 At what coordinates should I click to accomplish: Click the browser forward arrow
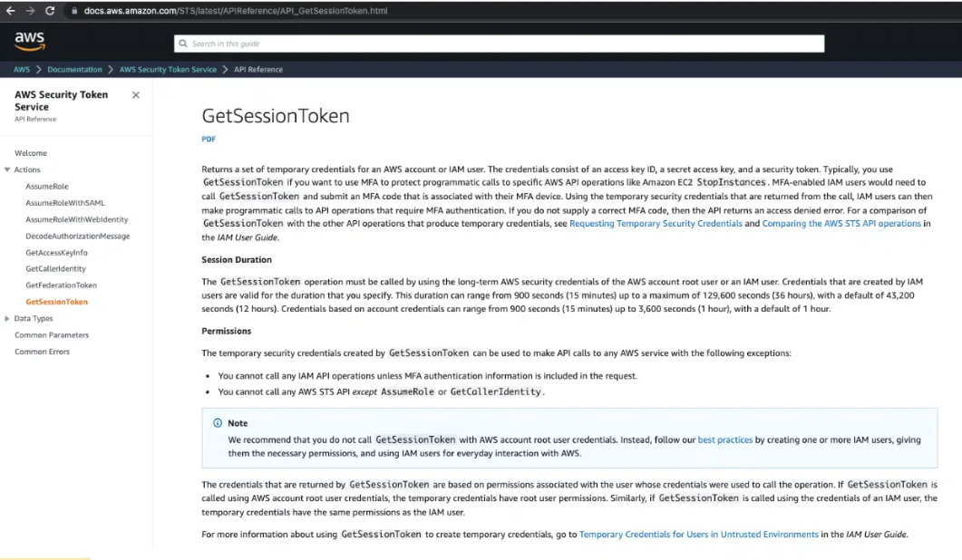(30, 11)
